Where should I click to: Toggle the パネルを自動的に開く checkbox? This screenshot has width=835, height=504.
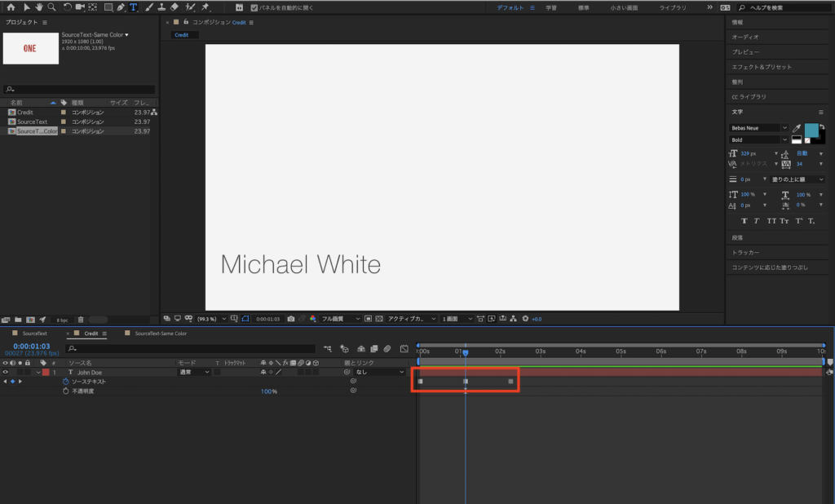pyautogui.click(x=254, y=7)
